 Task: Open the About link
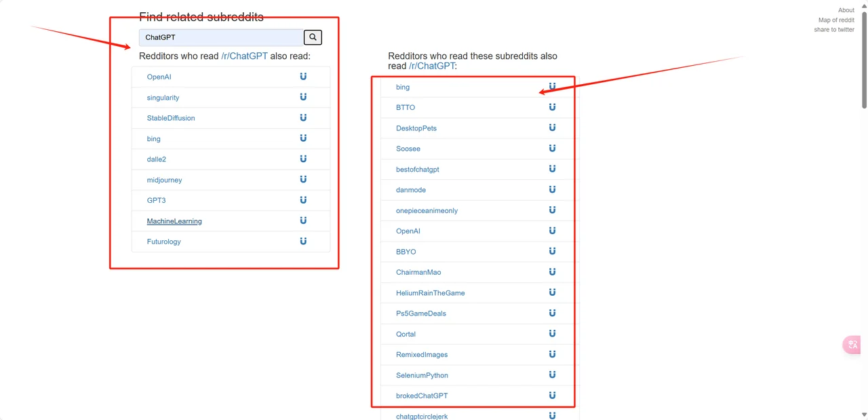(x=846, y=10)
